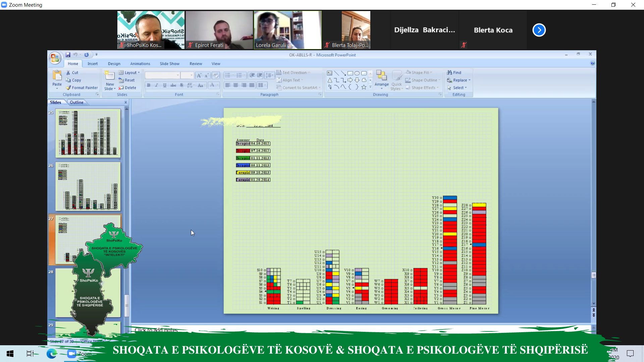This screenshot has width=644, height=362.
Task: Align text right in Paragraph group
Action: (244, 85)
